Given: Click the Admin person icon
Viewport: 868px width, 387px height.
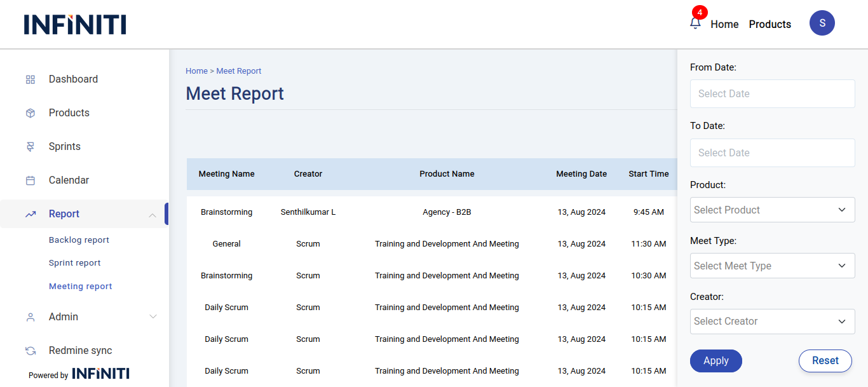Looking at the screenshot, I should tap(31, 317).
